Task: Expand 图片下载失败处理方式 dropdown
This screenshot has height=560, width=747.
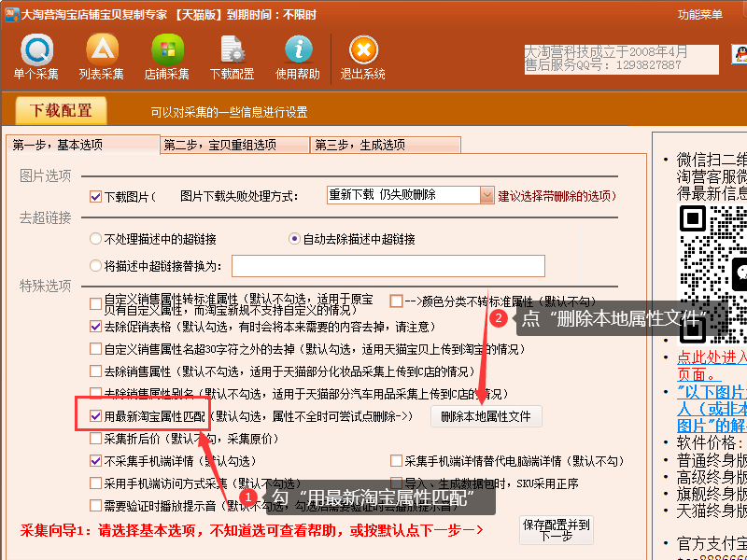Action: [x=486, y=195]
